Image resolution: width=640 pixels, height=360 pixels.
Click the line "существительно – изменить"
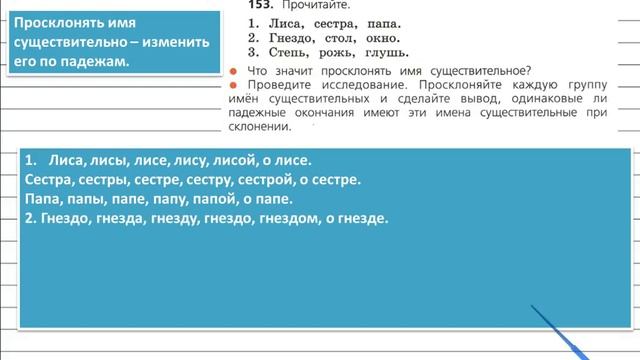coord(111,42)
